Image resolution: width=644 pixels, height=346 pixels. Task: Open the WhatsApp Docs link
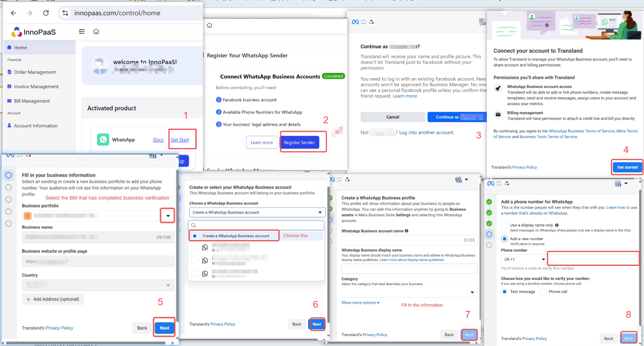[x=158, y=140]
